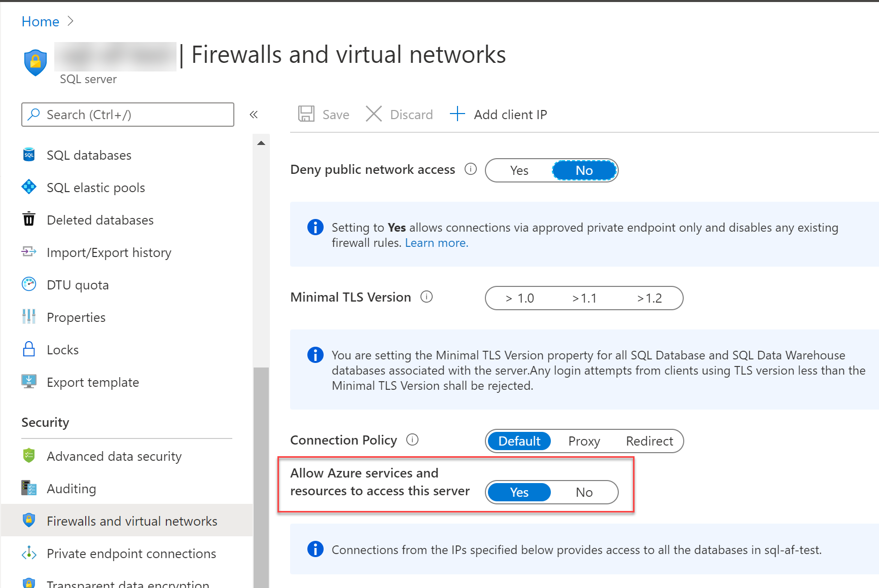
Task: Click the breadcrumb chevron next to Home
Action: (71, 21)
